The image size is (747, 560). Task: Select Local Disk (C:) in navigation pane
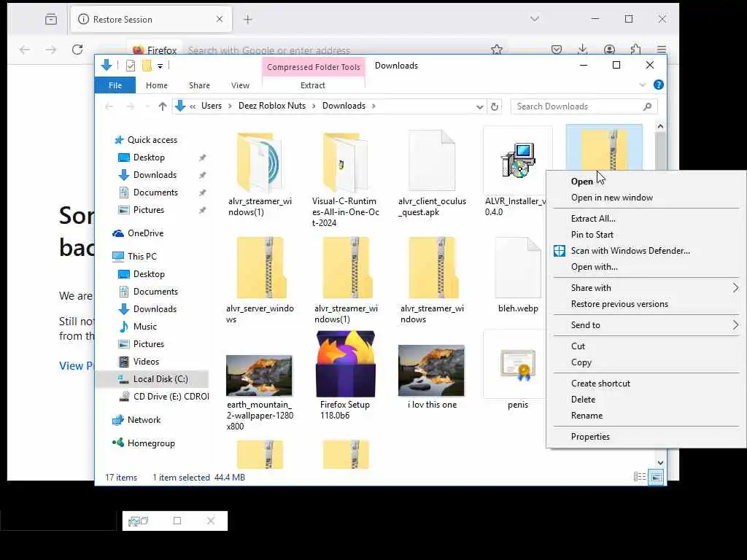tap(160, 379)
